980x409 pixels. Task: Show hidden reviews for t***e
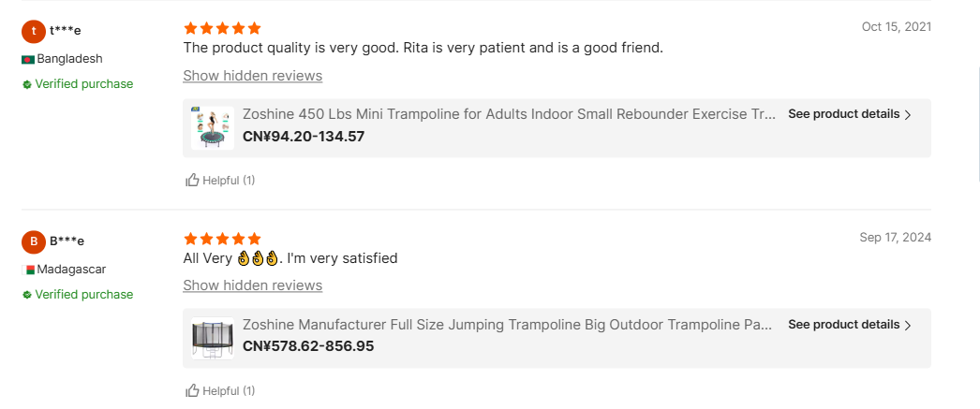pos(252,76)
